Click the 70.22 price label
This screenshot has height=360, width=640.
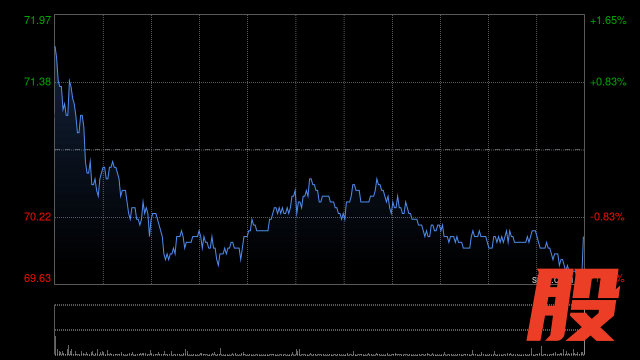38,217
